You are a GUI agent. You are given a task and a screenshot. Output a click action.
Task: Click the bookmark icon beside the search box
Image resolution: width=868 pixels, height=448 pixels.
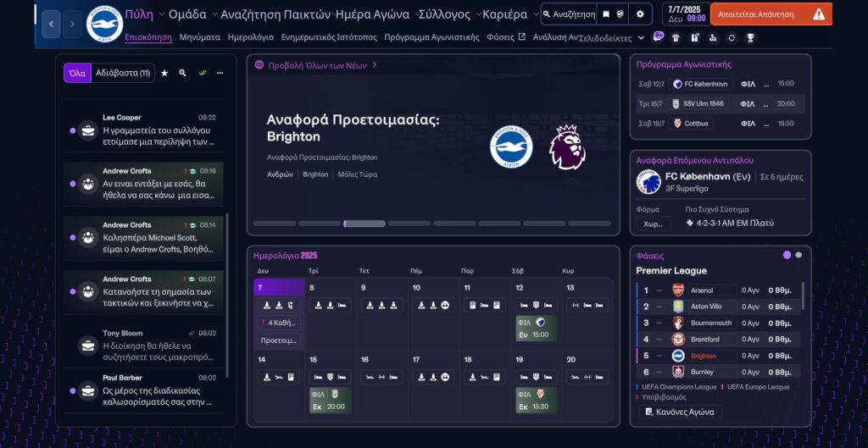[605, 14]
